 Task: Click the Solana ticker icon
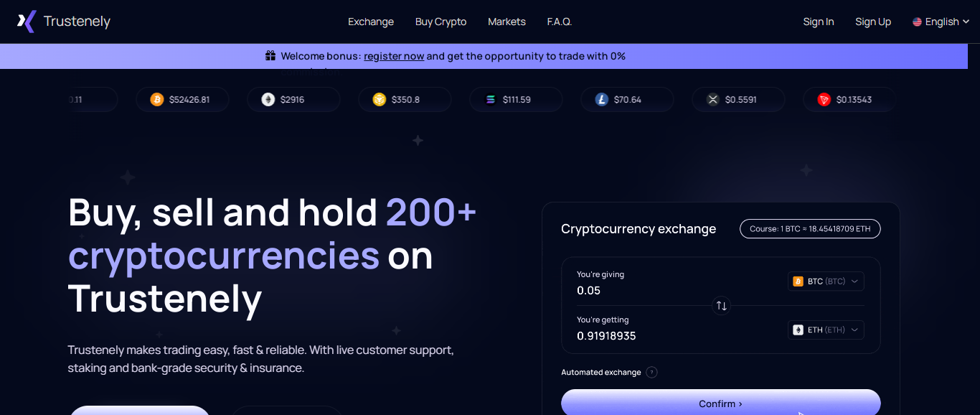pyautogui.click(x=491, y=100)
